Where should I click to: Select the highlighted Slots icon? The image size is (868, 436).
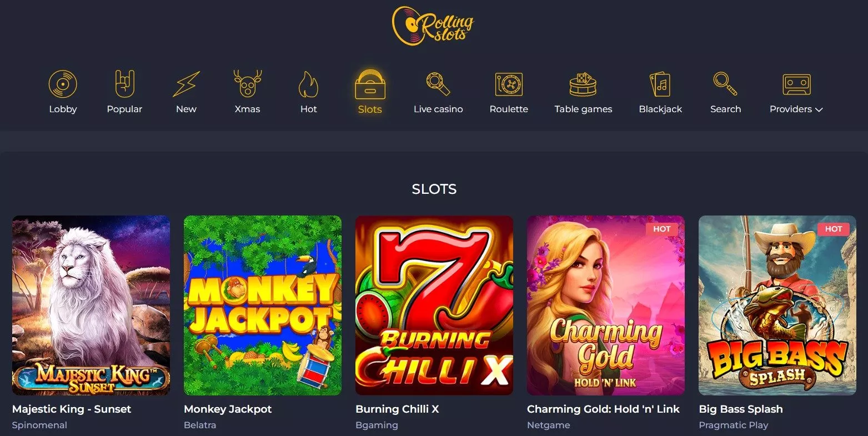[x=370, y=84]
